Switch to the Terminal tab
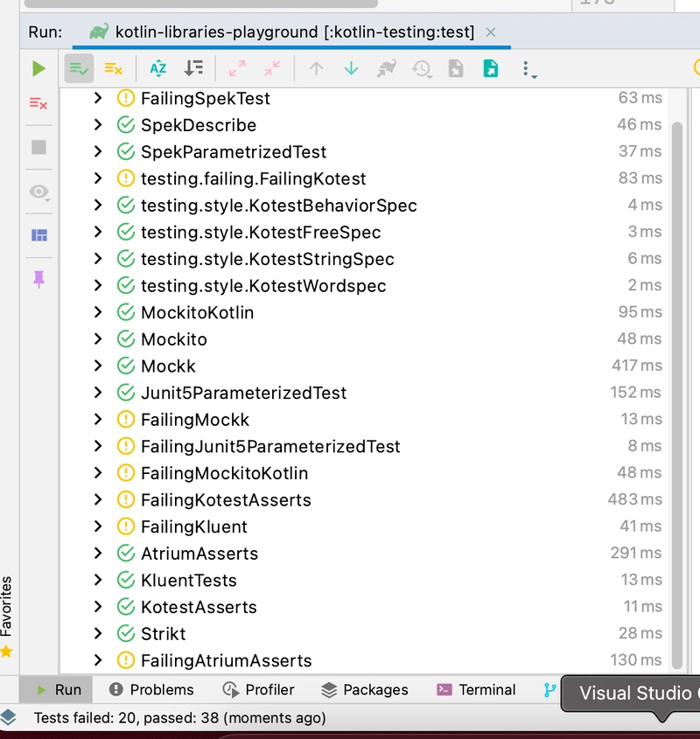Screen dimensions: 700x739 tap(475, 689)
